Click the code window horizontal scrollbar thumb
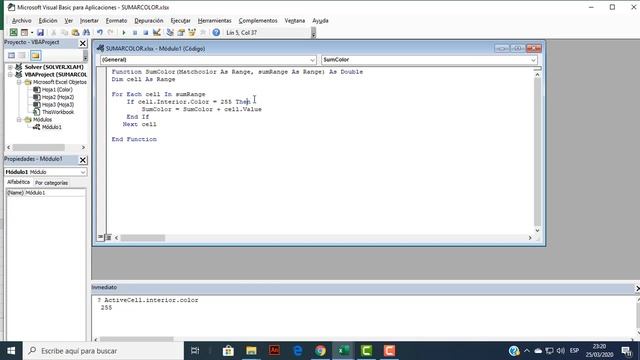 [x=142, y=238]
